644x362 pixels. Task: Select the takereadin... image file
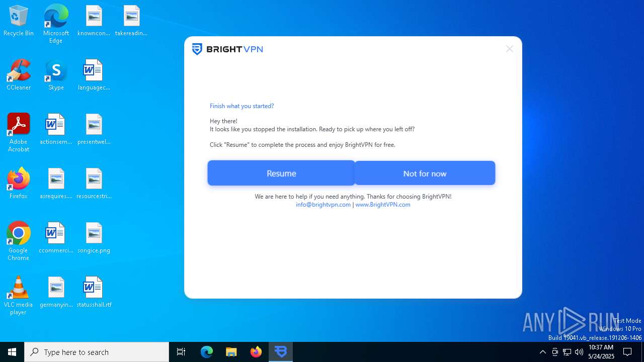131,21
